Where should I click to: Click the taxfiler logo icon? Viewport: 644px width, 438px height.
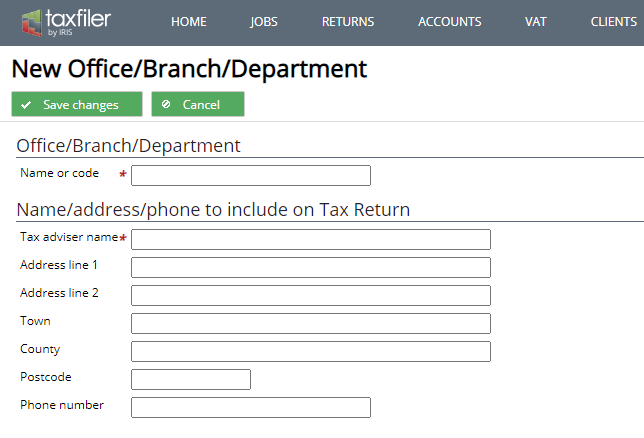pyautogui.click(x=32, y=23)
